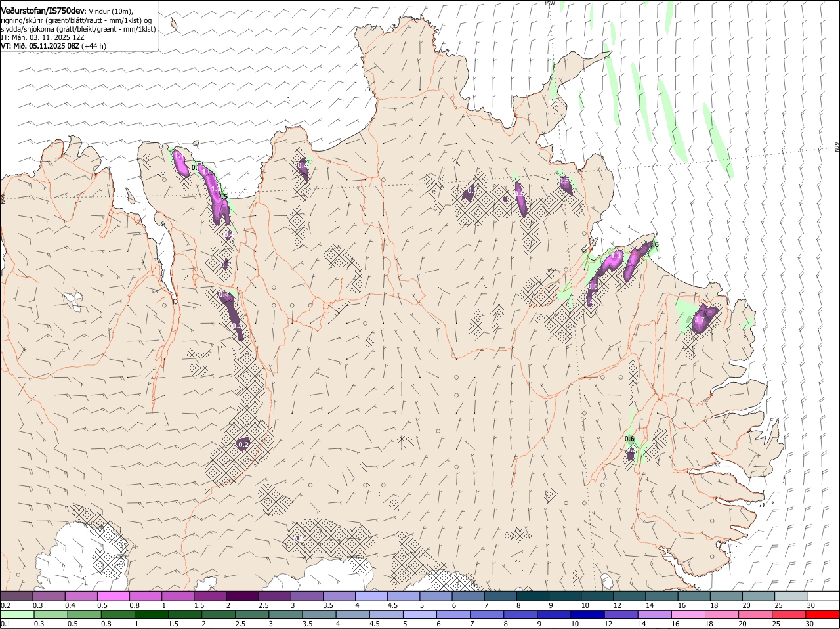Pick lower legend green swatch between 0.5 and 0.8

click(x=84, y=615)
